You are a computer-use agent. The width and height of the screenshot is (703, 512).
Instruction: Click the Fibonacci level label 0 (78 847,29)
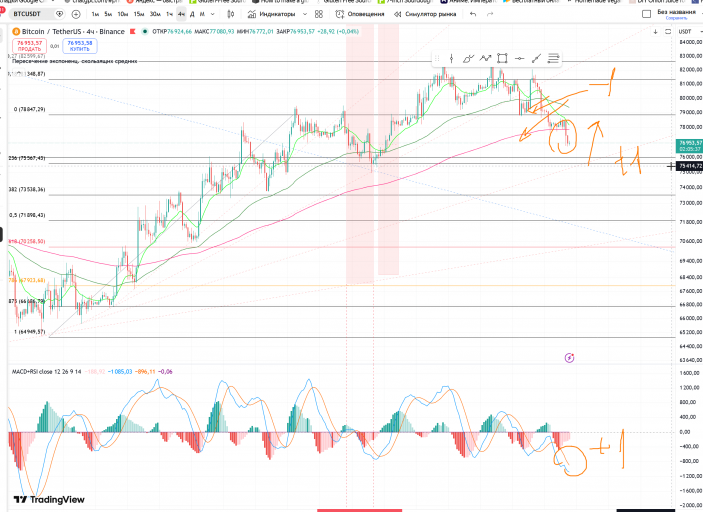(x=30, y=109)
